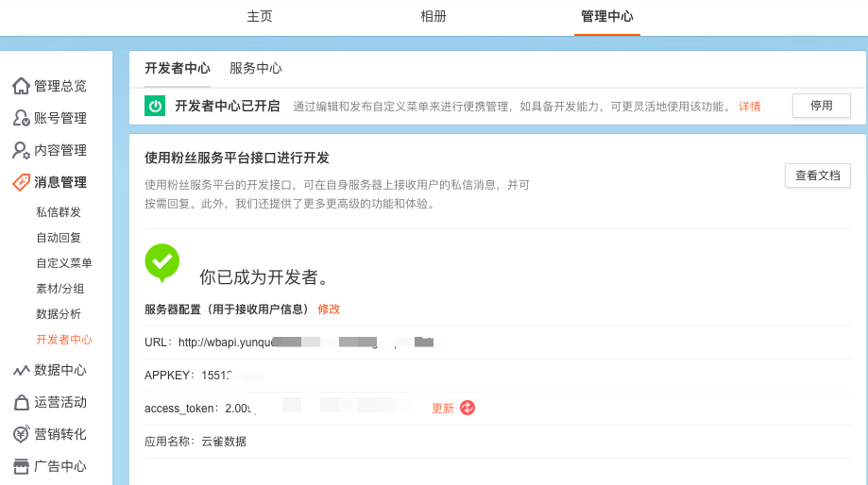
Task: Click the account icon beside 账号管理
Action: 21,118
